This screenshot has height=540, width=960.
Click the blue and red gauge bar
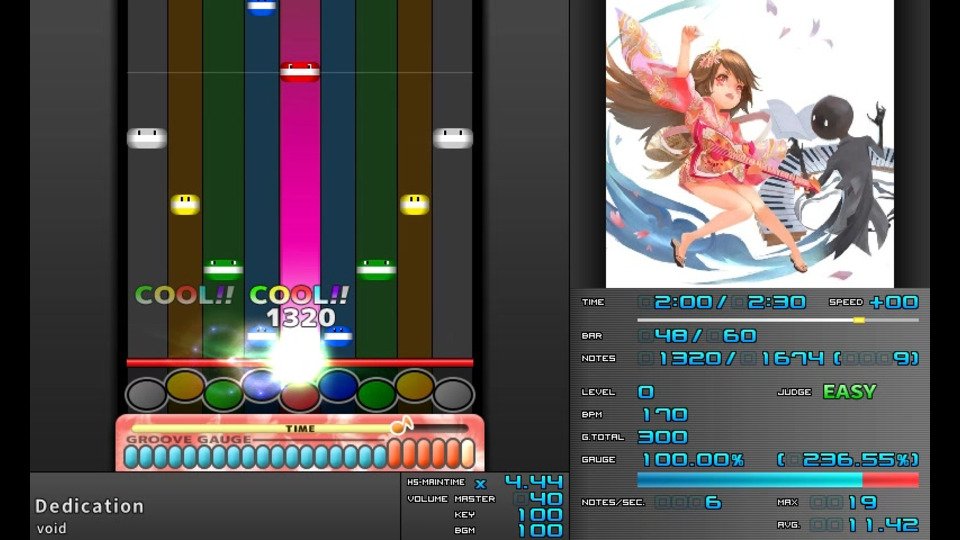pos(778,479)
